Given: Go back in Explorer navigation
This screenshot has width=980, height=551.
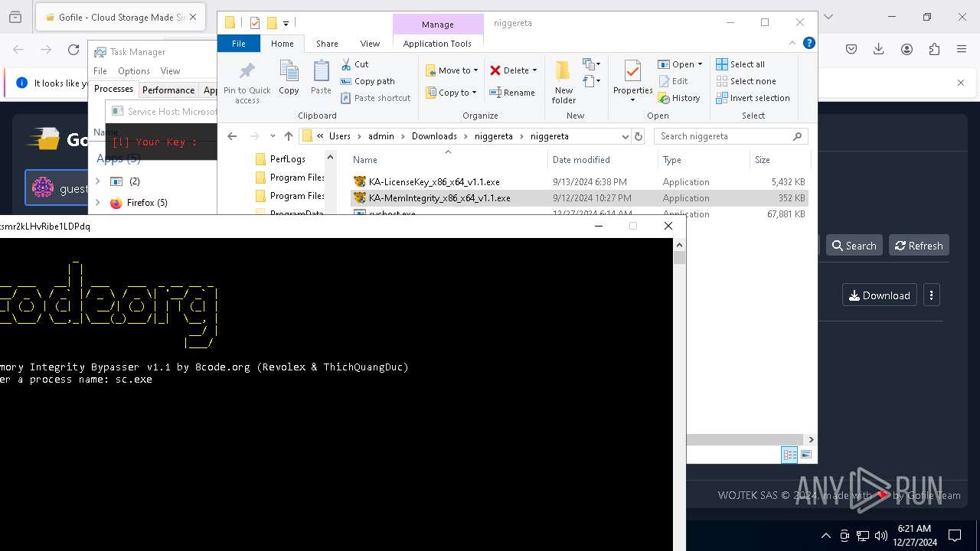Looking at the screenshot, I should (232, 136).
